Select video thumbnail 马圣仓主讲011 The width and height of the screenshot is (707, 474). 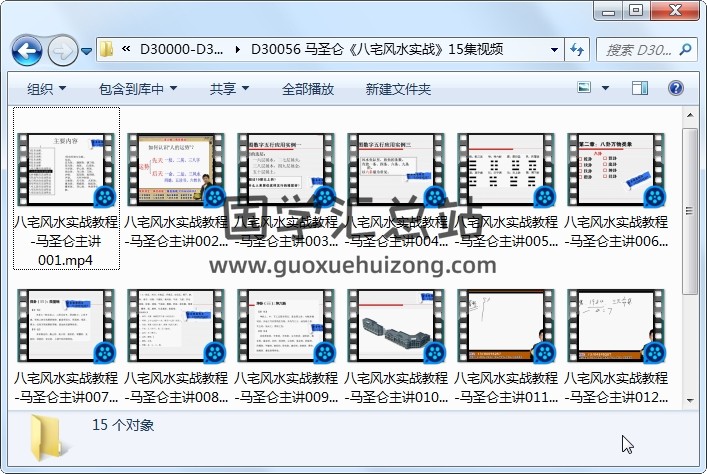tap(506, 326)
